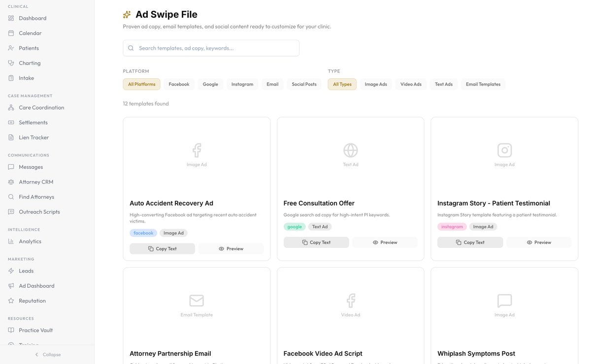This screenshot has width=591, height=364.
Task: Open the Outreach Scripts icon
Action: pos(11,212)
